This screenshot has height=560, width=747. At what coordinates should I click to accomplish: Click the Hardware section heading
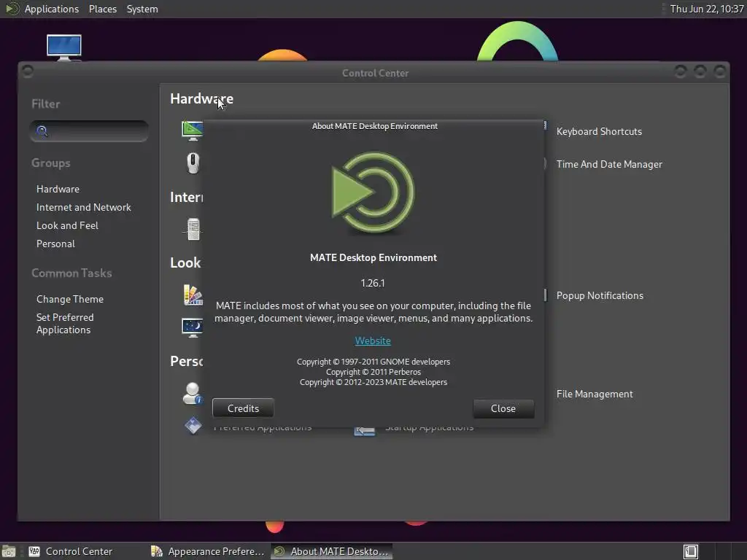[201, 98]
